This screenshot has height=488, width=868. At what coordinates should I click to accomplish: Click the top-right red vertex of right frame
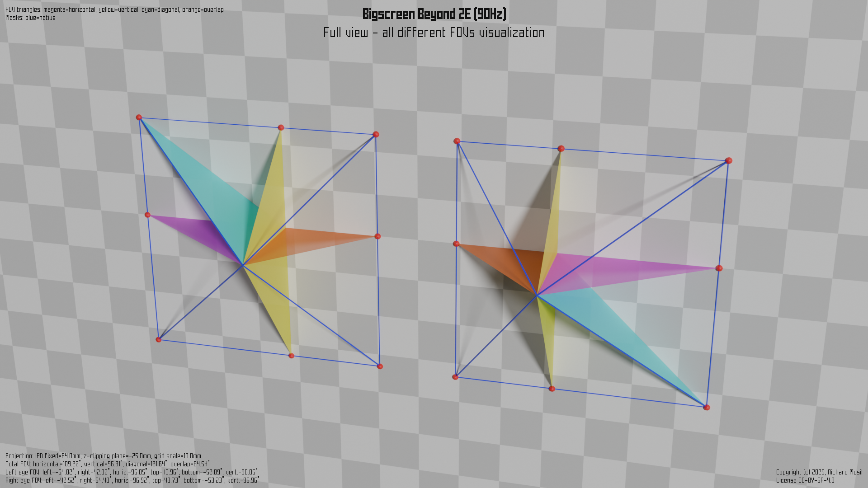[x=728, y=161]
